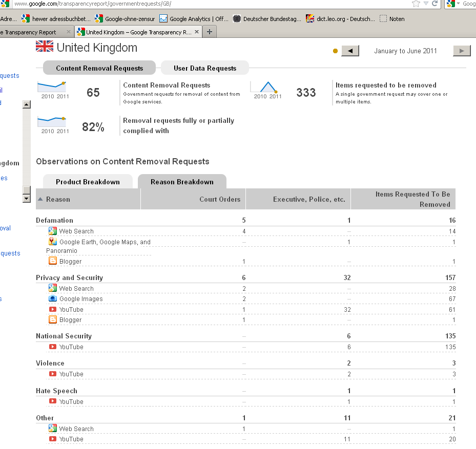Viewport: 476px width, 449px height.
Task: Click the 135 items value for National Security
Action: [450, 336]
